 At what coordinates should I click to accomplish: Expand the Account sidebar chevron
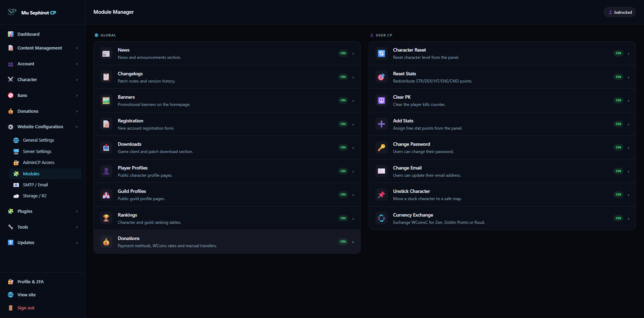coord(77,64)
